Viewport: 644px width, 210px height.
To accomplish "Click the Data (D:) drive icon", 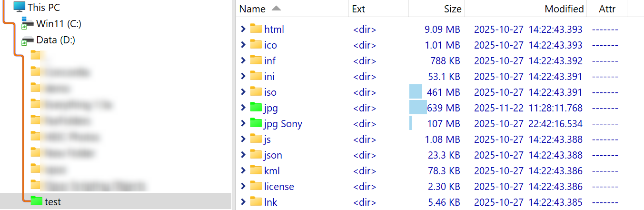I will (28, 40).
